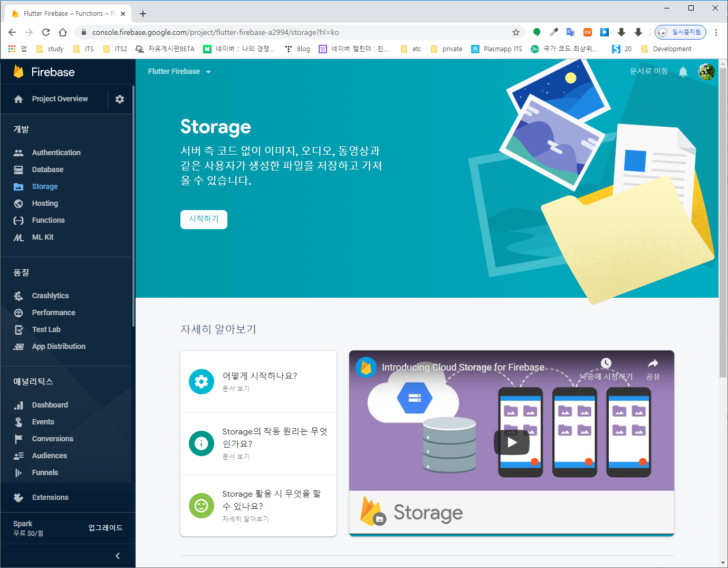Viewport: 728px width, 568px height.
Task: Open notifications bell icon
Action: 683,72
